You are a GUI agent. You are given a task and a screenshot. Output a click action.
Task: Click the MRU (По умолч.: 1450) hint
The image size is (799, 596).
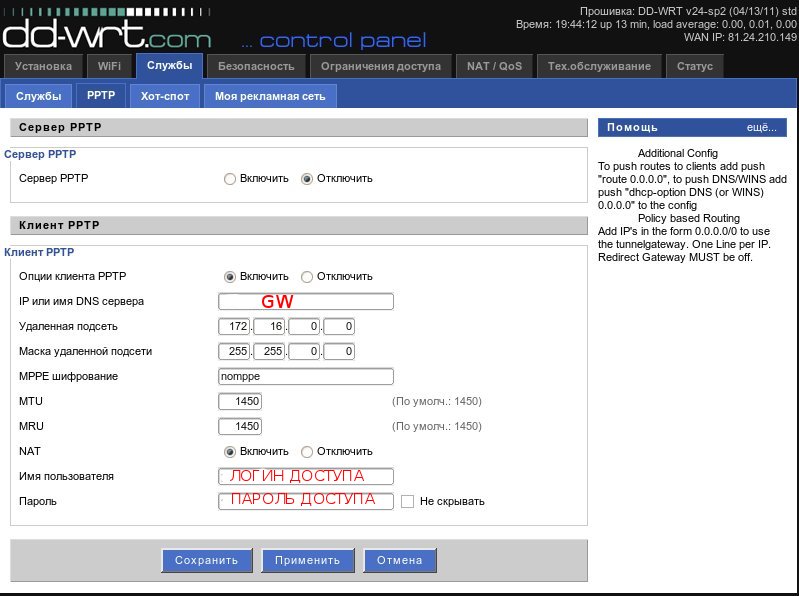point(437,426)
